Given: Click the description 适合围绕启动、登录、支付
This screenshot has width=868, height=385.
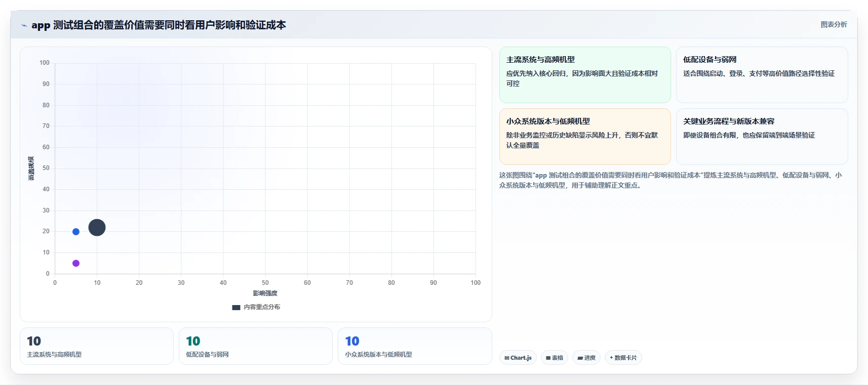Looking at the screenshot, I should click(x=759, y=73).
